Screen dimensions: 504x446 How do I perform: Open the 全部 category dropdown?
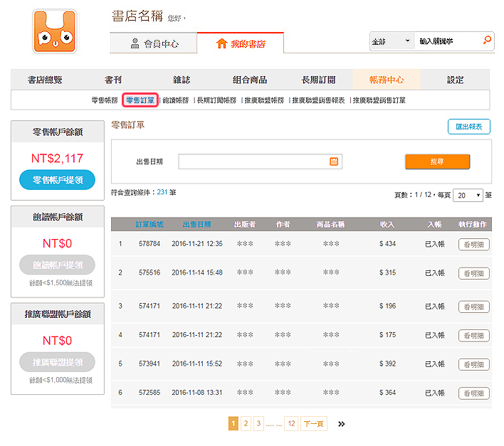(392, 41)
